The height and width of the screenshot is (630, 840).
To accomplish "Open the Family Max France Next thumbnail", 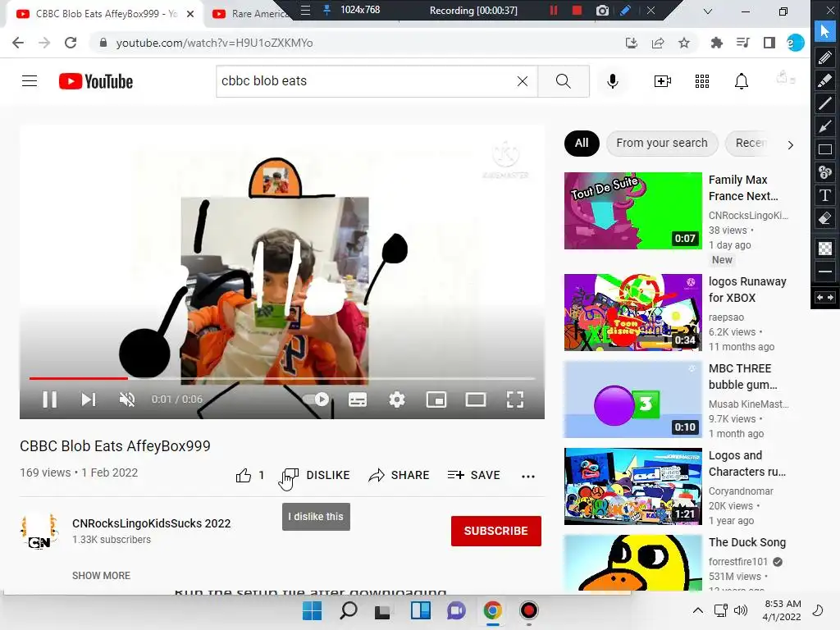I will click(633, 211).
